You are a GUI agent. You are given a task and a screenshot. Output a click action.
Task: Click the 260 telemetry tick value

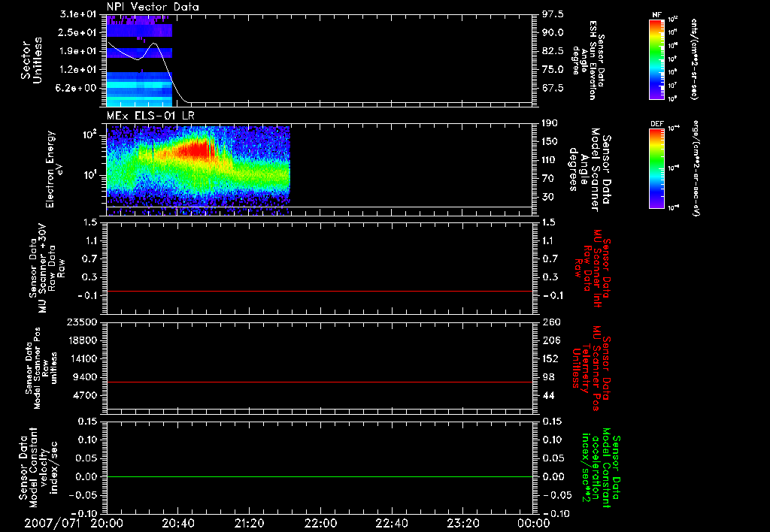tap(551, 322)
